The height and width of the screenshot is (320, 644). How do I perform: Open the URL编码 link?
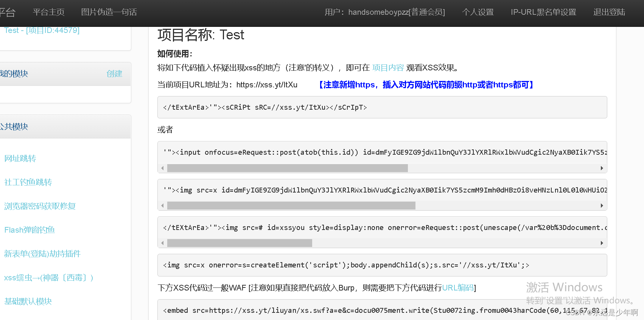(x=458, y=288)
